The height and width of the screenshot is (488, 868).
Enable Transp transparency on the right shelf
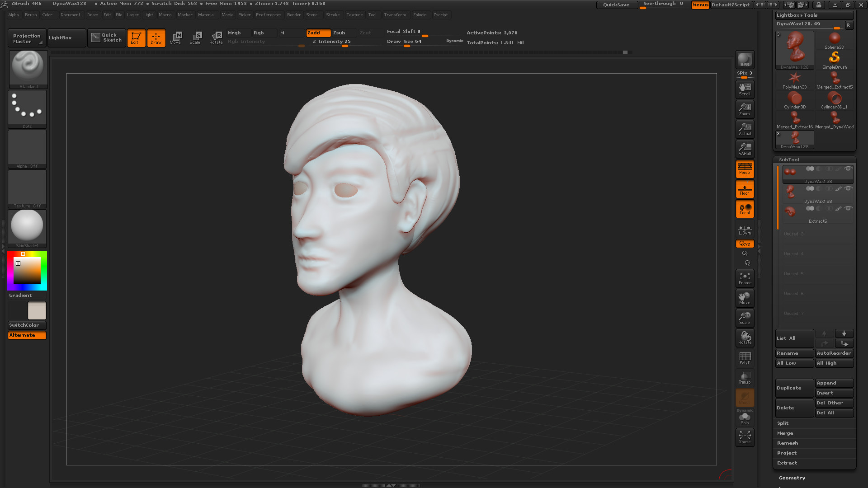point(745,378)
